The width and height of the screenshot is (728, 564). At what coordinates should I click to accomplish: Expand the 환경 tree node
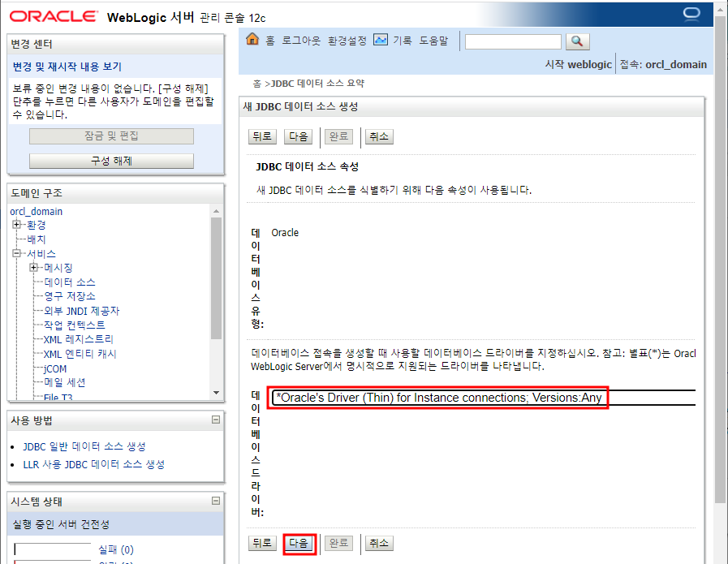point(17,225)
